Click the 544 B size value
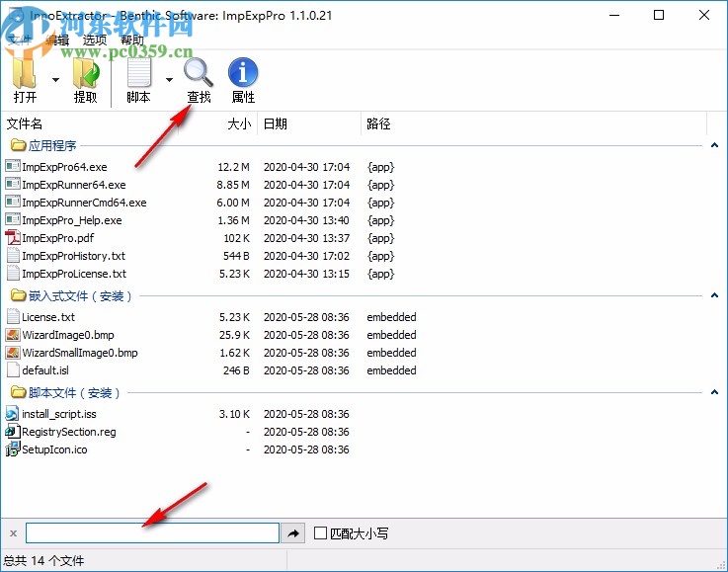The width and height of the screenshot is (728, 572). tap(236, 256)
